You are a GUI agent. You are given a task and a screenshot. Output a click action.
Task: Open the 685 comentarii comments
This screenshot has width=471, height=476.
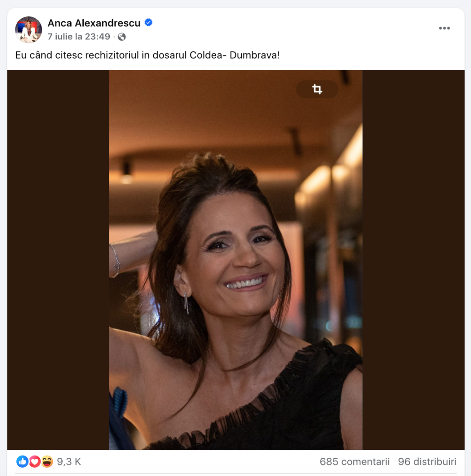coord(354,462)
